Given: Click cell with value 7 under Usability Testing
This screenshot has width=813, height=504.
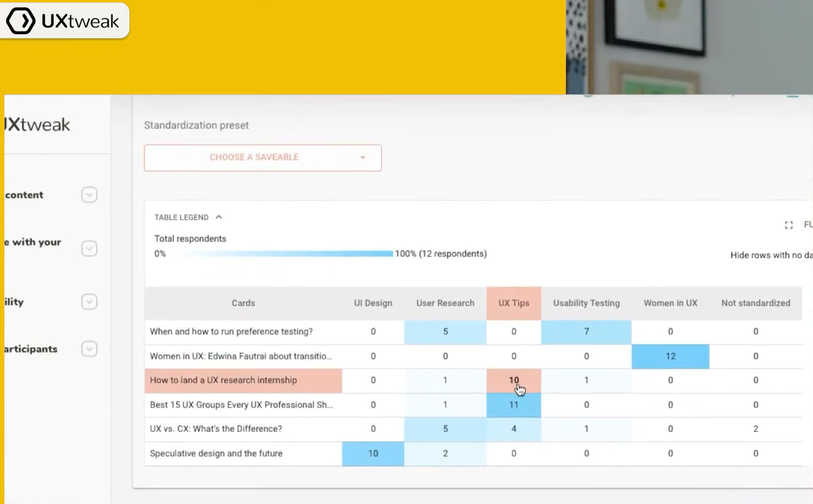Looking at the screenshot, I should tap(586, 332).
